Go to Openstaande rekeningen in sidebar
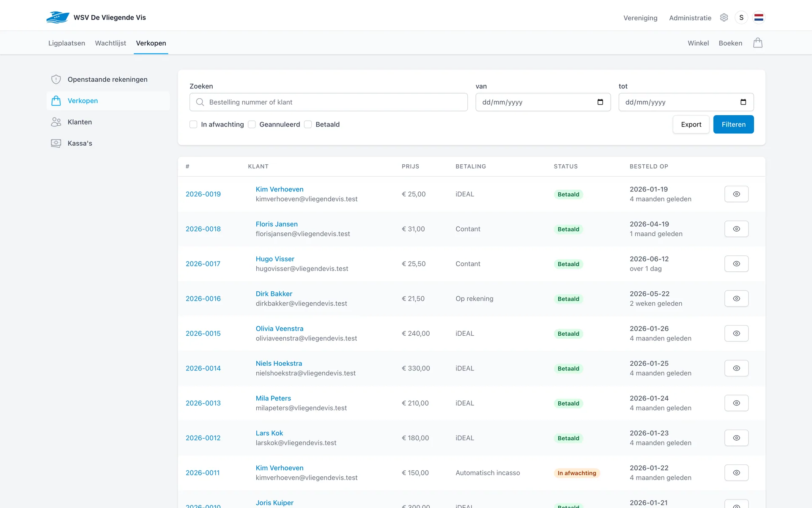Screen dimensions: 812x508 tap(108, 80)
